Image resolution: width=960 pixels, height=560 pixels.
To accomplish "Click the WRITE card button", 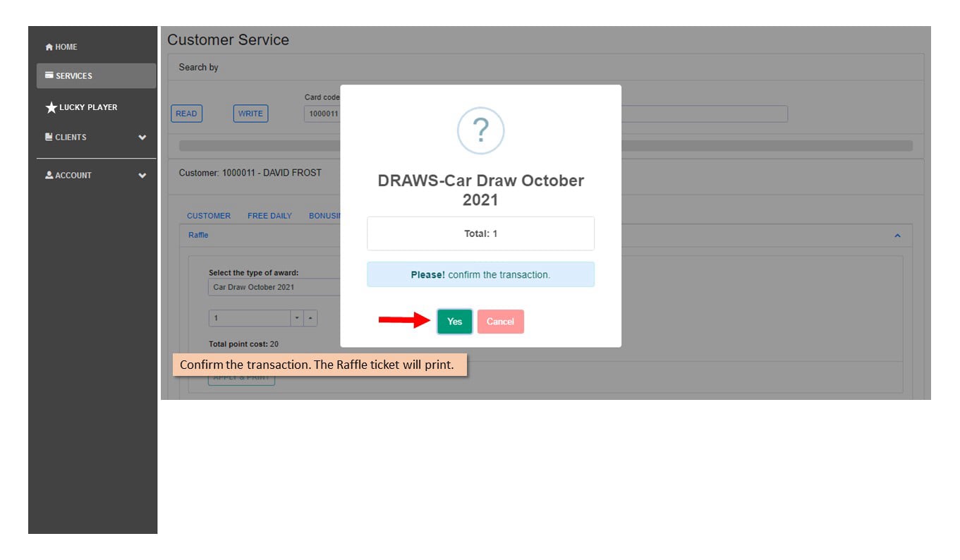I will (250, 114).
